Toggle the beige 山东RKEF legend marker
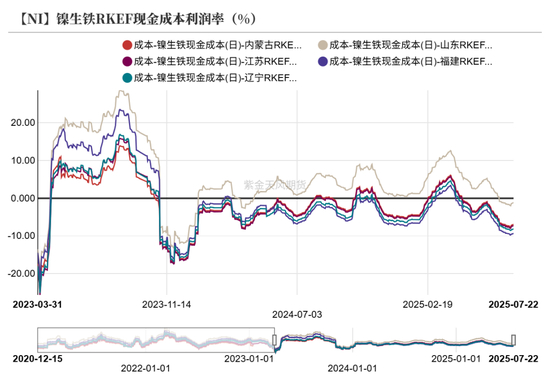The image size is (550, 377). (323, 45)
